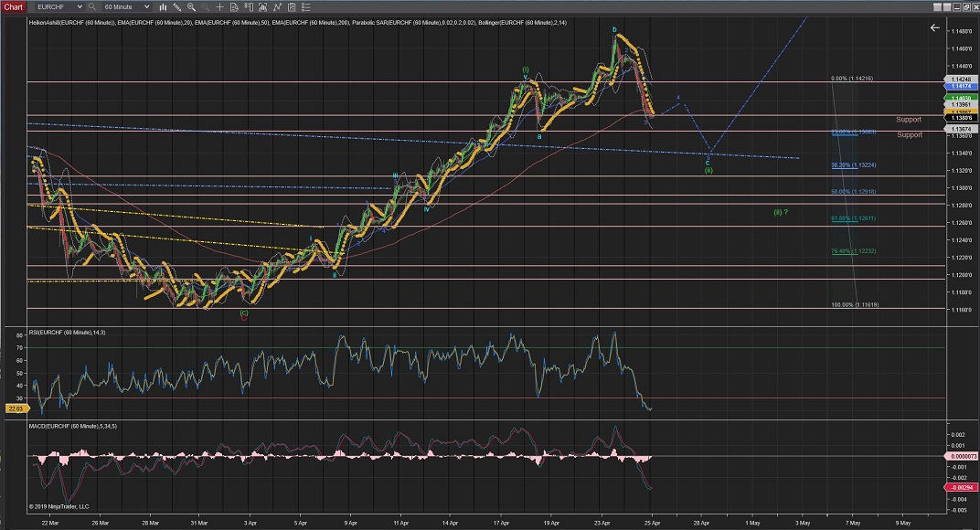Select the Chart tab
This screenshot has width=980, height=530.
(x=13, y=6)
